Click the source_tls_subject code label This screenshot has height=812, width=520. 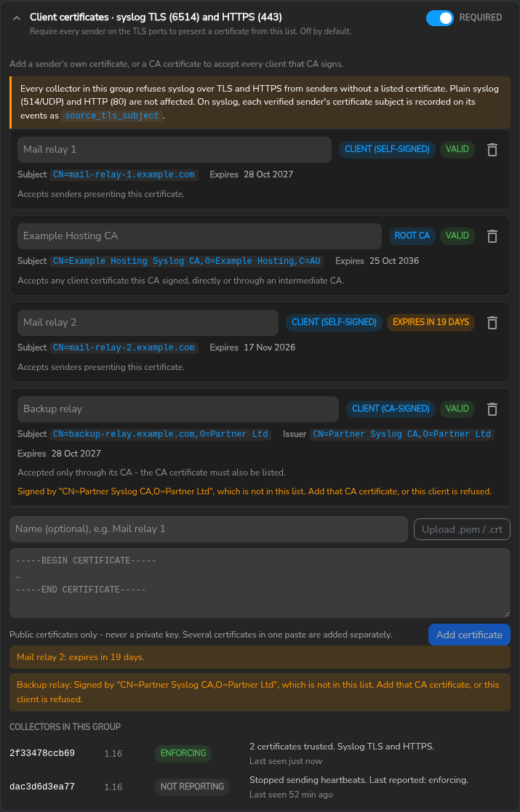point(112,116)
